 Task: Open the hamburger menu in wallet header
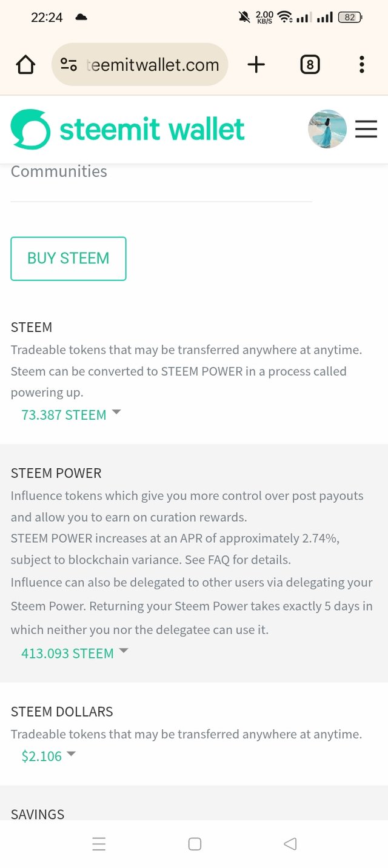(366, 129)
